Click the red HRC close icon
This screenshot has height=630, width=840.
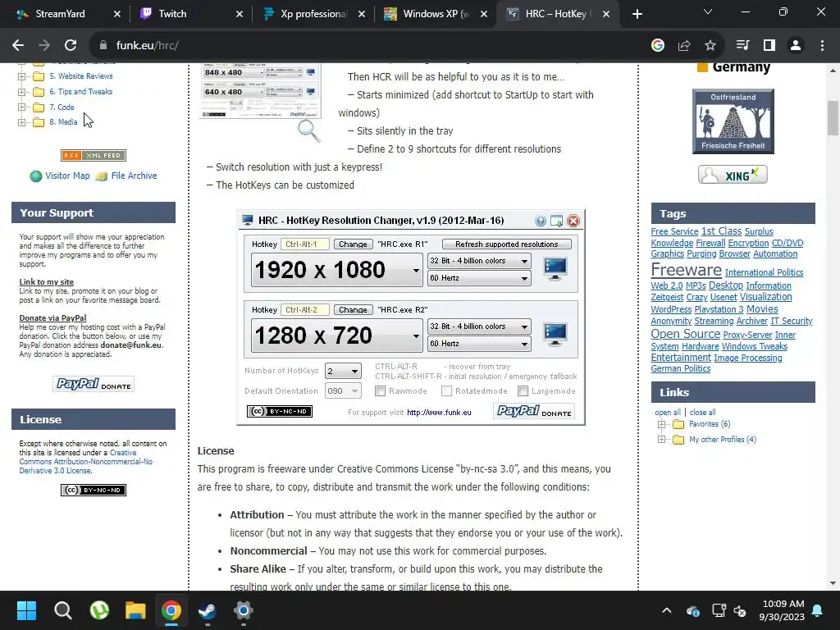[x=573, y=221]
